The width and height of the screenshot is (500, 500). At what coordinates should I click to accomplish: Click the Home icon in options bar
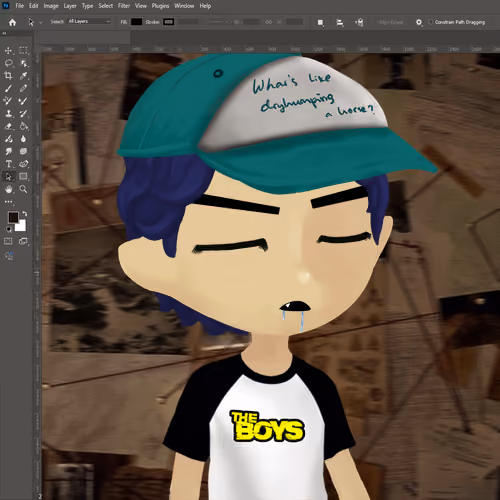click(x=12, y=22)
